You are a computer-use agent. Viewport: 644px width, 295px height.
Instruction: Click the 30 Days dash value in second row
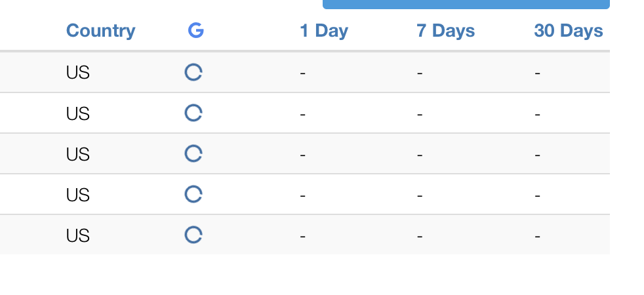(537, 115)
